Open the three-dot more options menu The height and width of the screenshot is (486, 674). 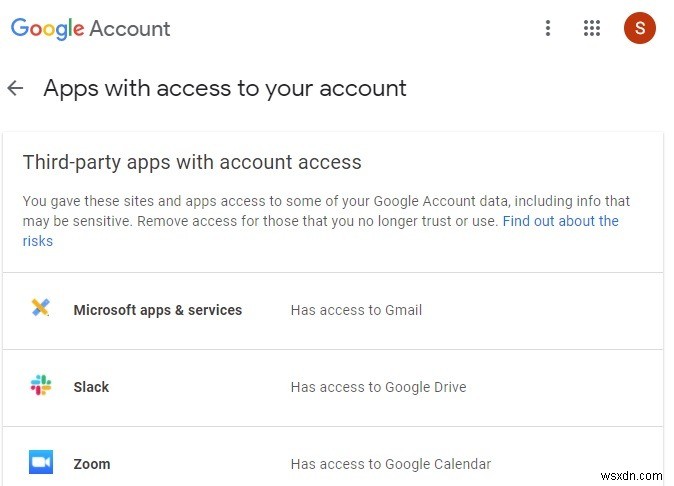[x=547, y=28]
